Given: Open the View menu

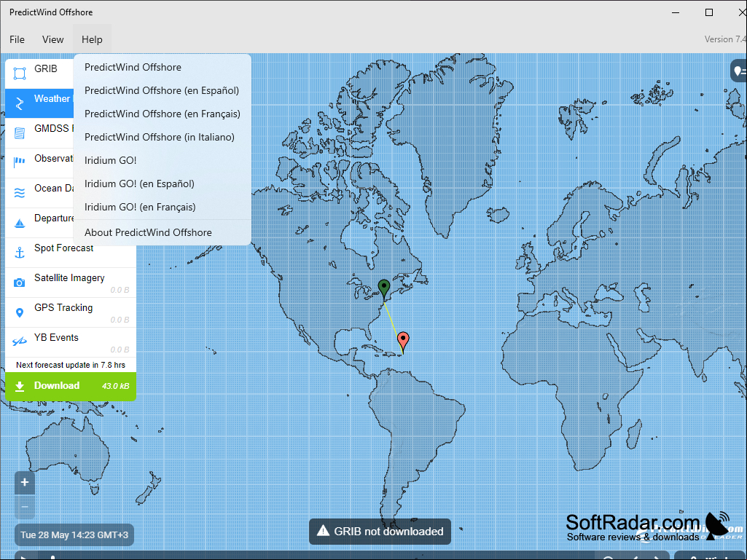Looking at the screenshot, I should point(52,39).
